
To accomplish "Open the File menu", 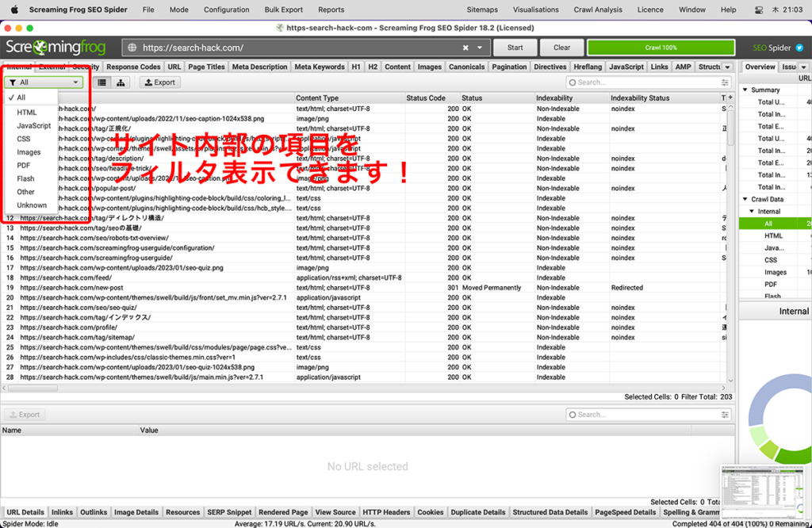I will [x=148, y=10].
